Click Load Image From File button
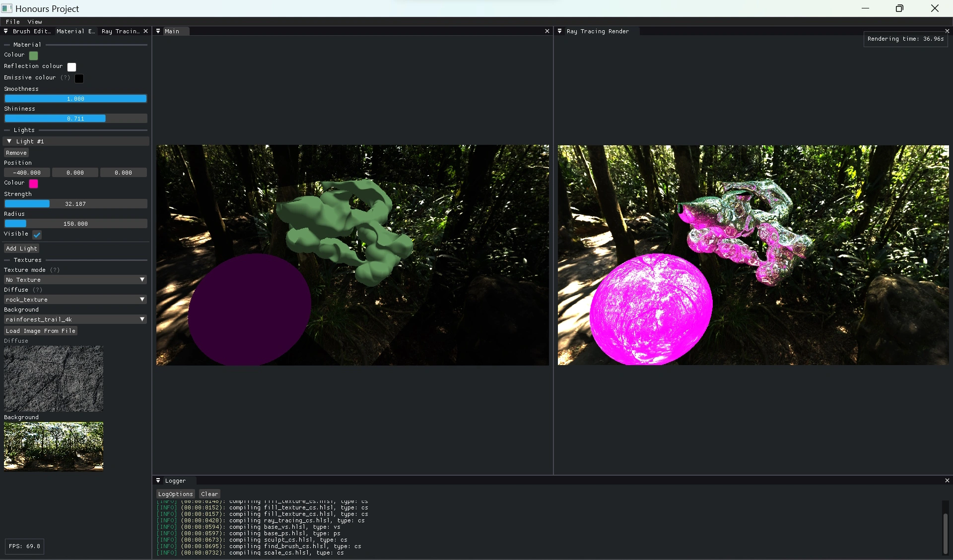Image resolution: width=953 pixels, height=560 pixels. [41, 331]
